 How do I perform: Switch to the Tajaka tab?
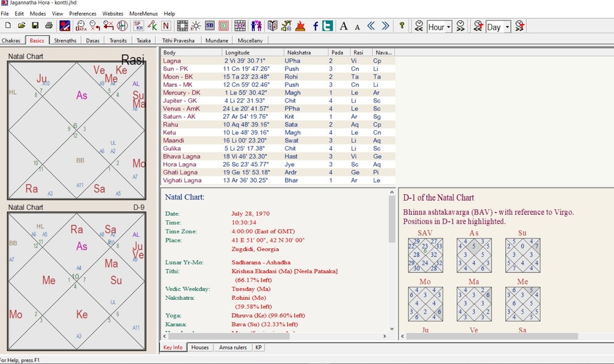click(x=144, y=40)
